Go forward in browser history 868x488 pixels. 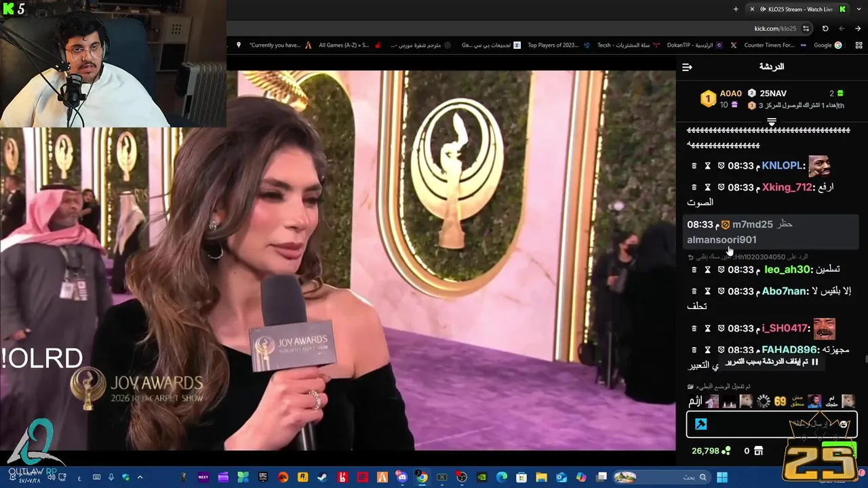[x=842, y=28]
